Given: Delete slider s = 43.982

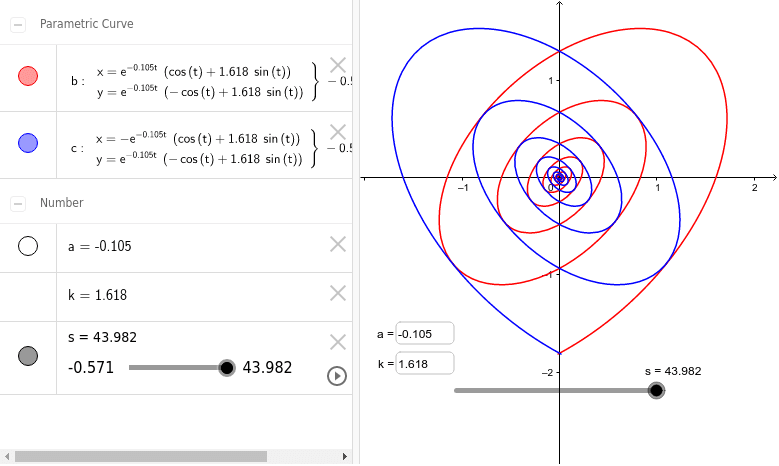Looking at the screenshot, I should [x=338, y=342].
